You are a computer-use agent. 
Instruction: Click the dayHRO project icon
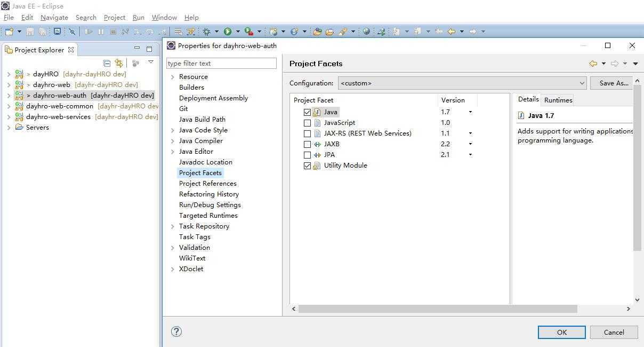[19, 74]
